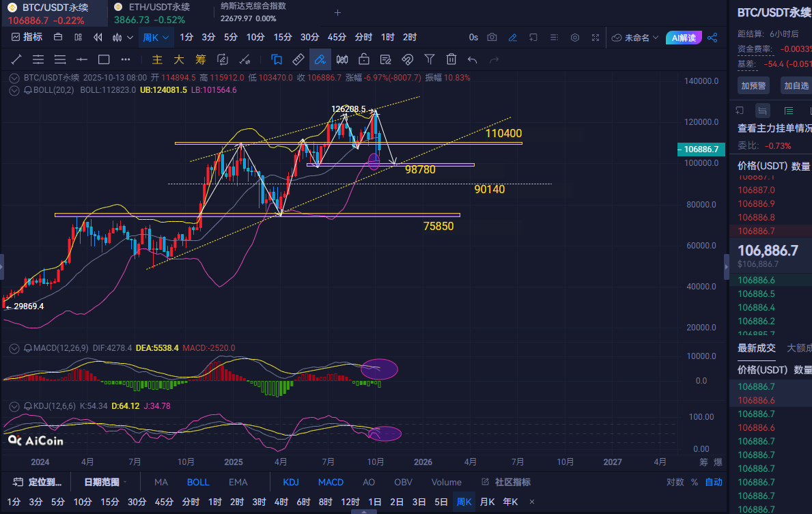Viewport: 812px width, 514px height.
Task: Open the 日期范围 date range dropdown
Action: (105, 482)
